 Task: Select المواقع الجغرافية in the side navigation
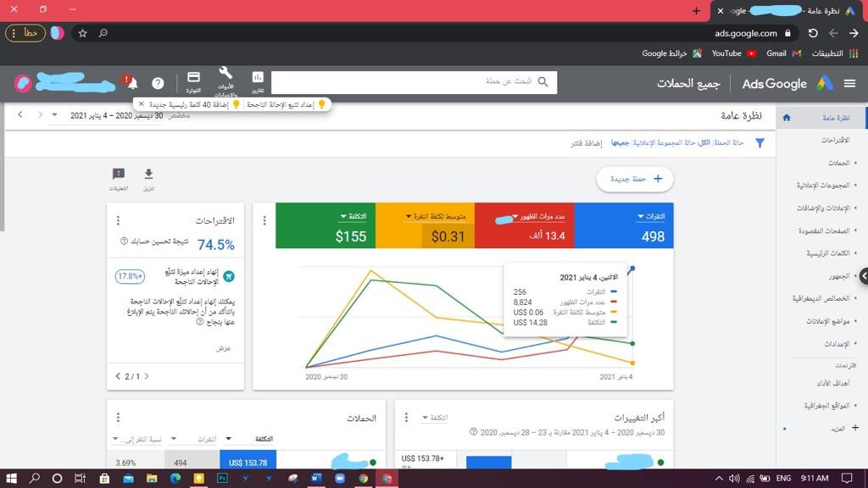click(826, 406)
